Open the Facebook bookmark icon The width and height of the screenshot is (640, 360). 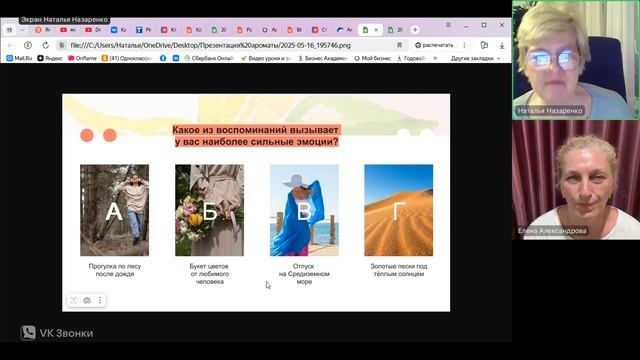coord(163,58)
